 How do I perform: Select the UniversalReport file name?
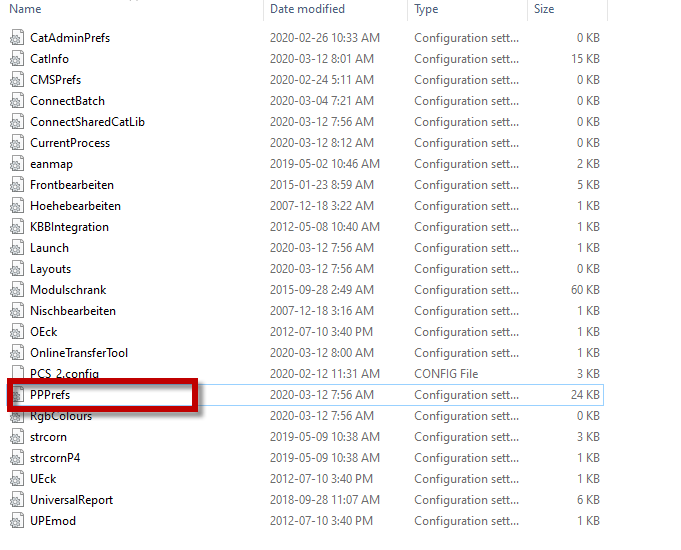(71, 500)
